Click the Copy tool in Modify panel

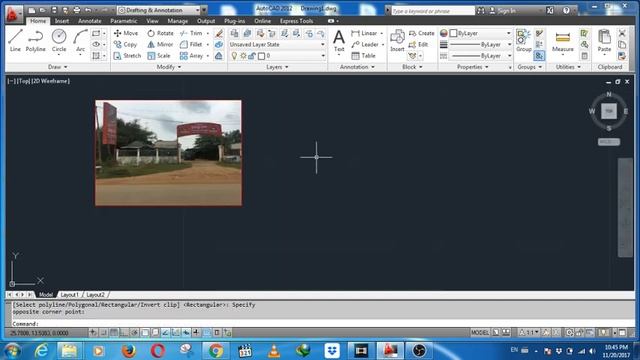126,44
